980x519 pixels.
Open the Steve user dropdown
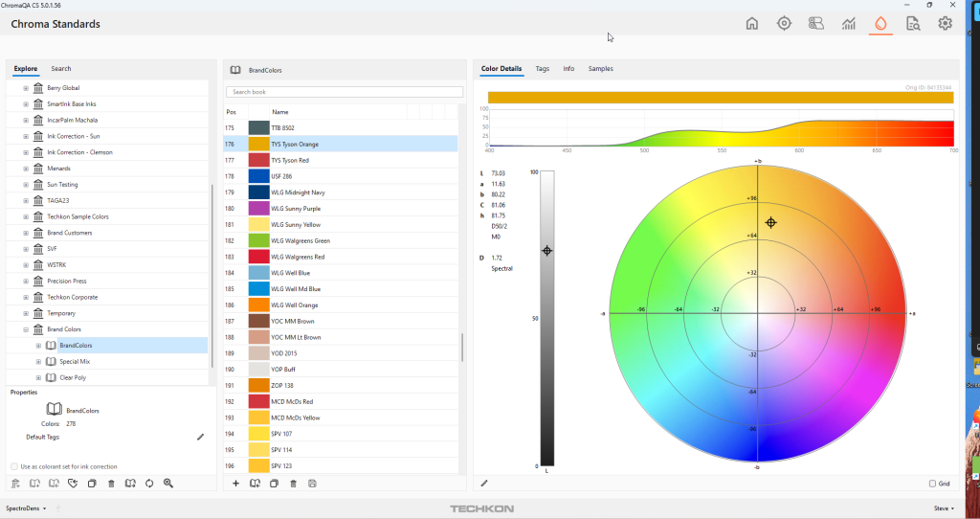[944, 508]
